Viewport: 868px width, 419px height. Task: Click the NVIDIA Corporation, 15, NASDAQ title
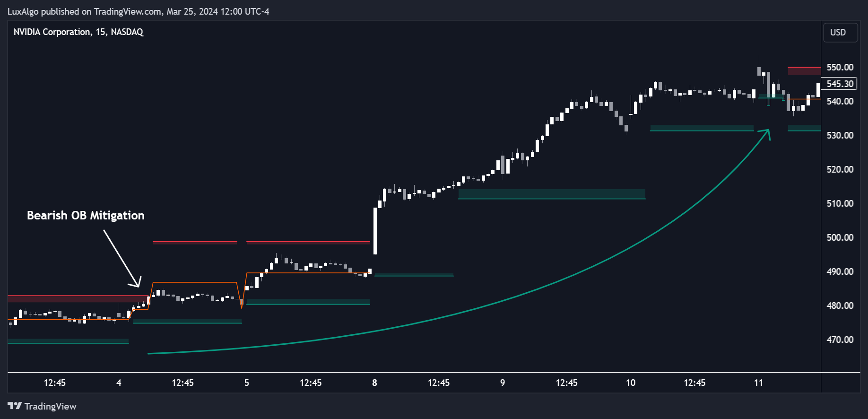78,32
